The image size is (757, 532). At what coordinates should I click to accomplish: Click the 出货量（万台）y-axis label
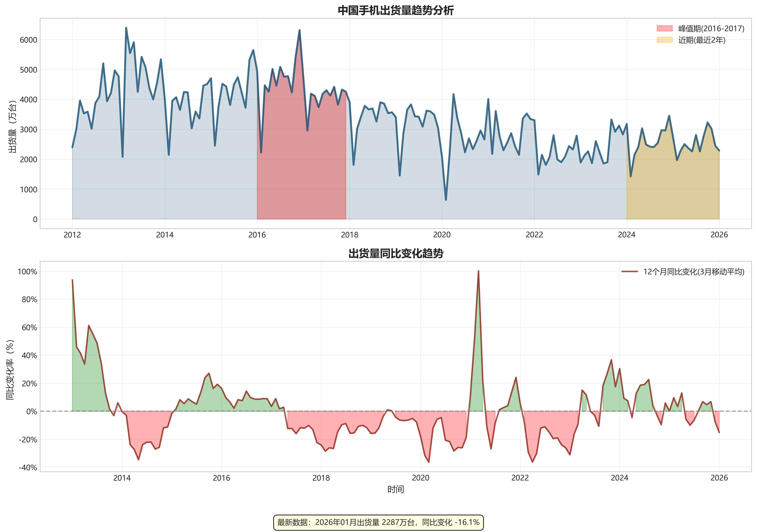coord(12,127)
